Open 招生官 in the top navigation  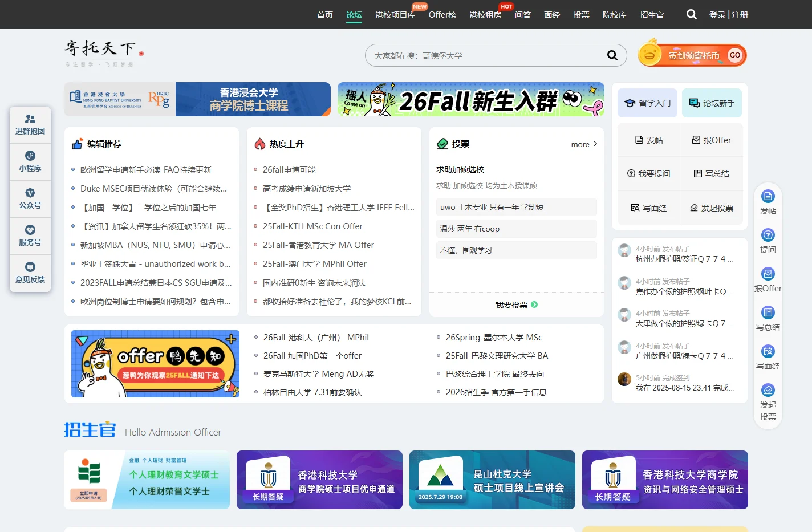[652, 15]
